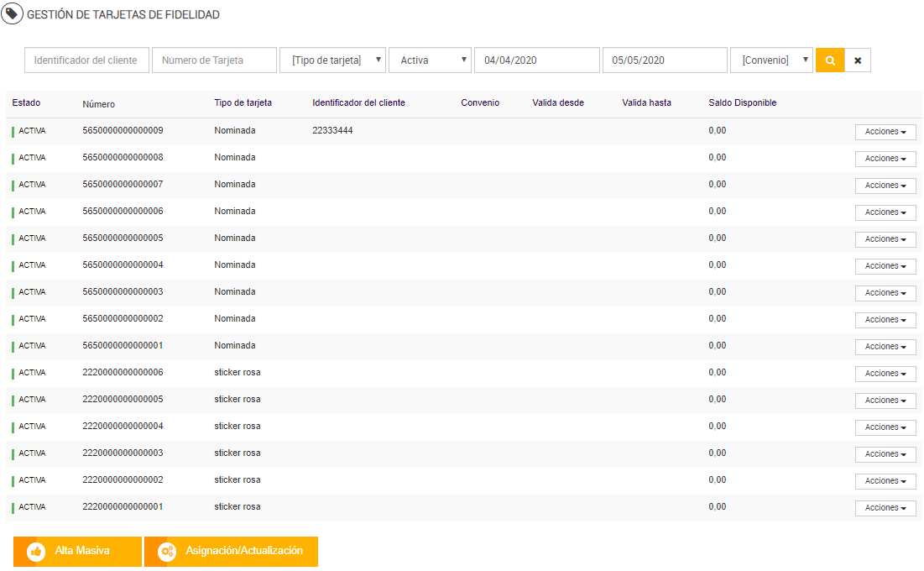Click the gears icon on Asignación/Actualización
The width and height of the screenshot is (924, 571).
[167, 552]
